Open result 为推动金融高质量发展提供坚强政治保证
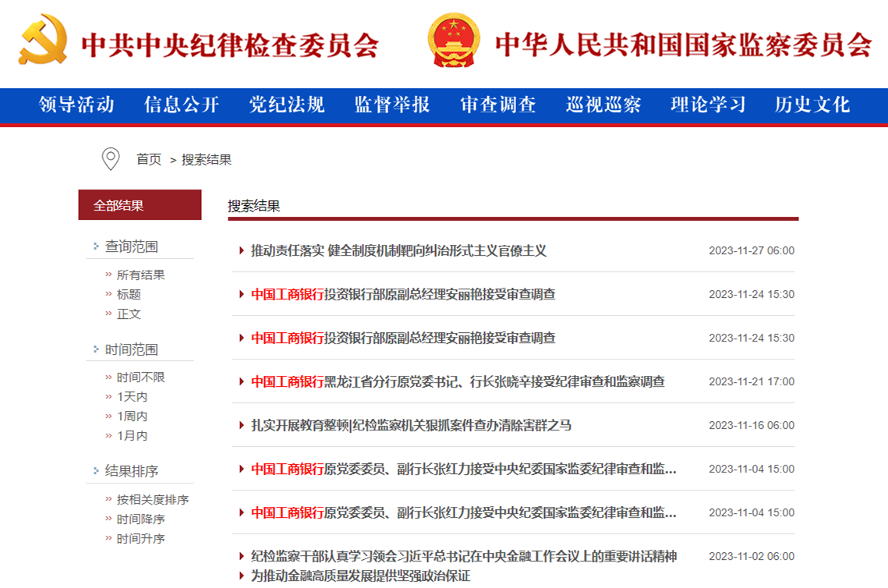Viewport: 888px width, 588px height. point(361,576)
